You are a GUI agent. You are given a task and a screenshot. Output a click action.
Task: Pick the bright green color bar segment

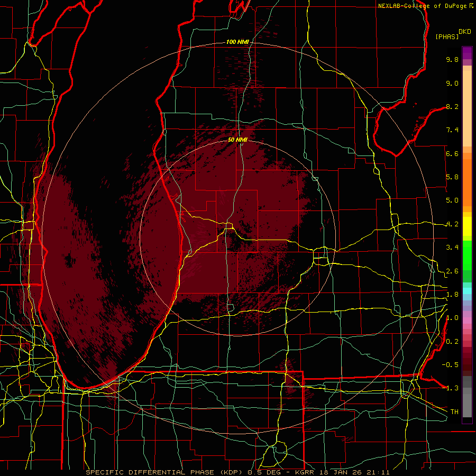467,256
